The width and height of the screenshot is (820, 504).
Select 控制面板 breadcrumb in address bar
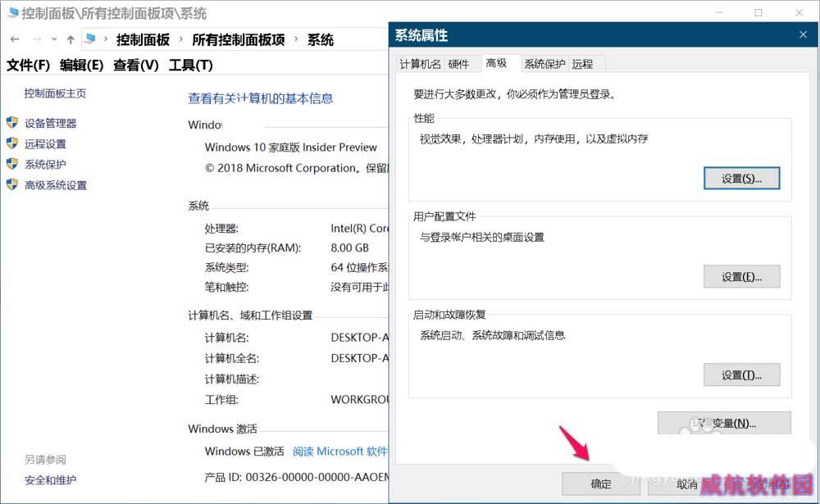[143, 39]
